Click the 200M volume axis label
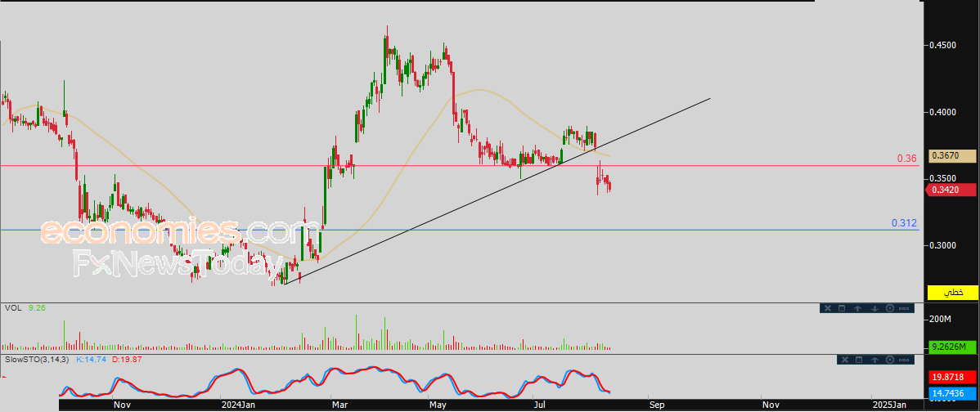The width and height of the screenshot is (980, 412). click(940, 319)
